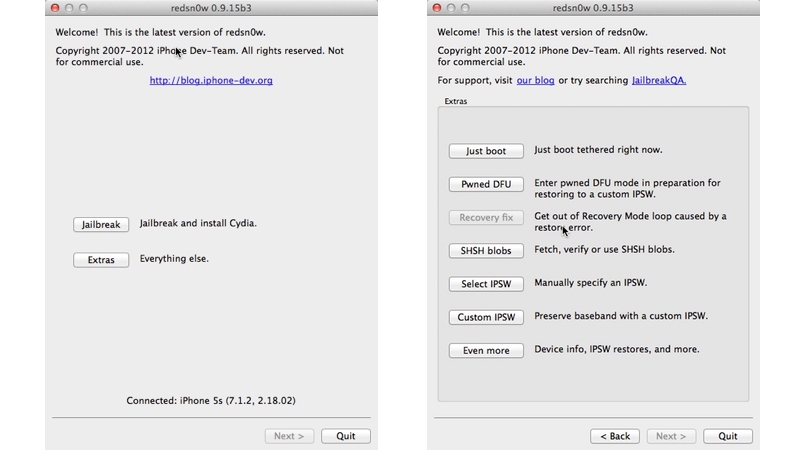
Task: Close the left redsn0w window
Action: (x=55, y=8)
